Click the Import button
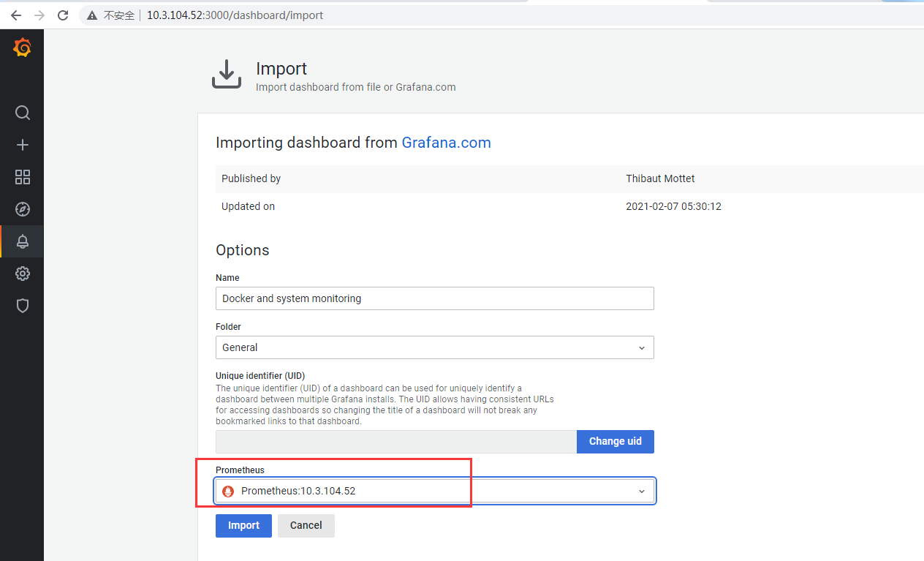 (243, 526)
